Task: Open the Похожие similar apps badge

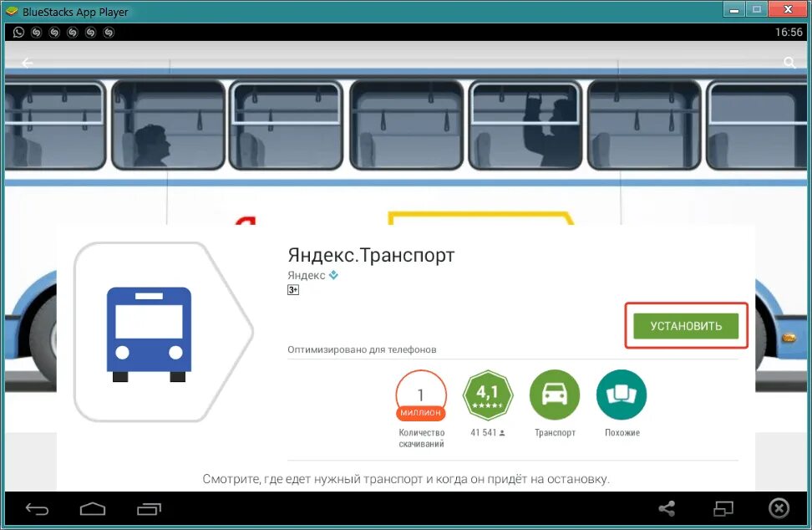Action: [622, 395]
